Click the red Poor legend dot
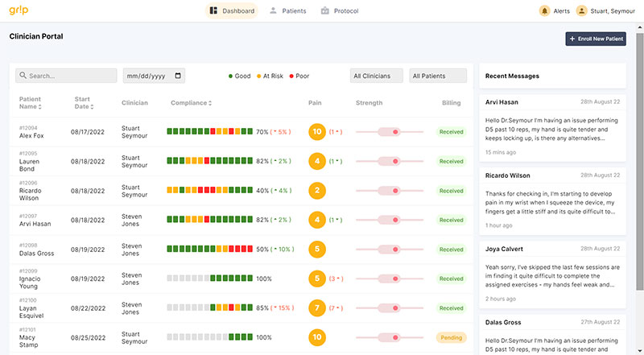 [x=291, y=76]
